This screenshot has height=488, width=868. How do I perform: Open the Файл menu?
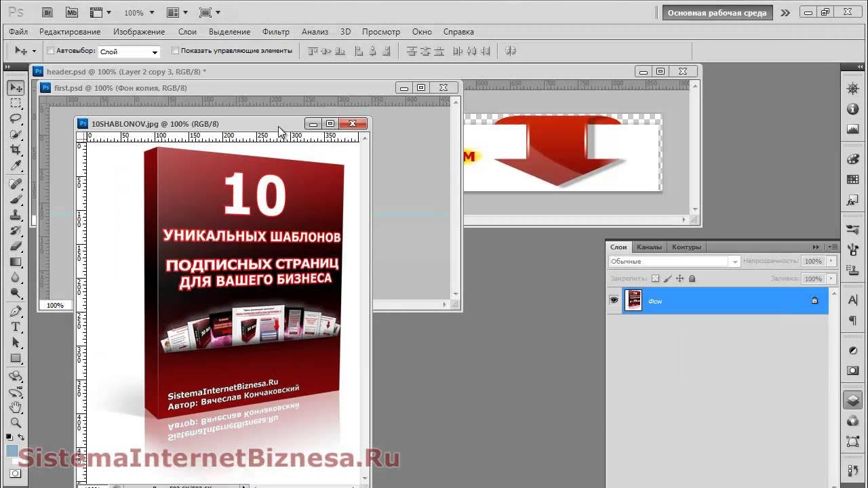[x=18, y=32]
